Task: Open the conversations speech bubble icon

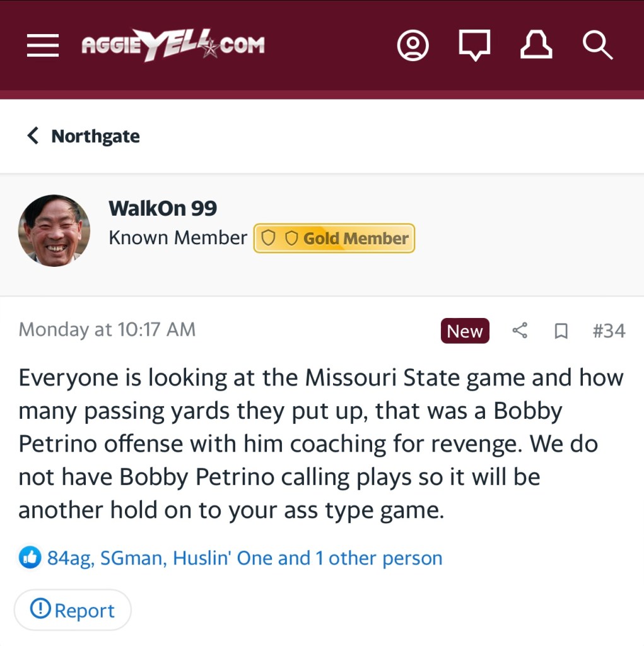Action: tap(474, 45)
